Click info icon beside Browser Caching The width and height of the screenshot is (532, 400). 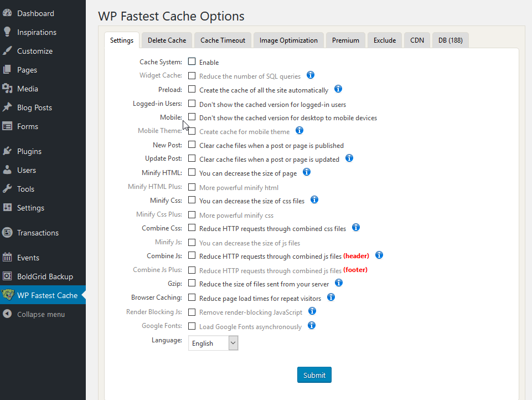[x=331, y=297]
